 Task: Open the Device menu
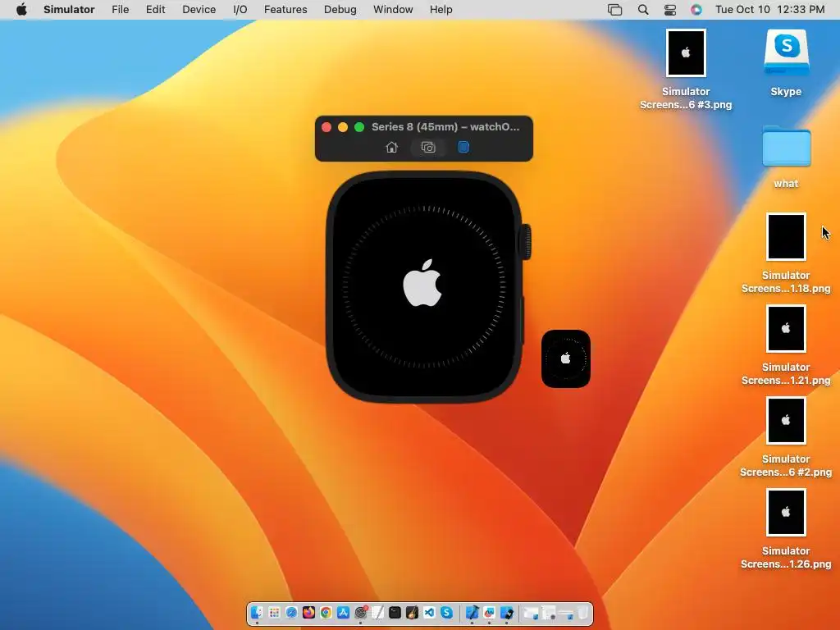coord(199,10)
